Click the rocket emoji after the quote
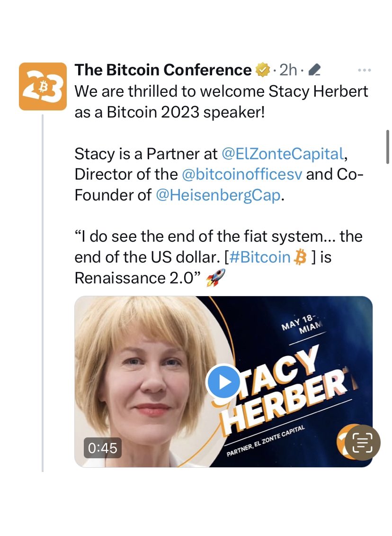The image size is (392, 536). [216, 278]
